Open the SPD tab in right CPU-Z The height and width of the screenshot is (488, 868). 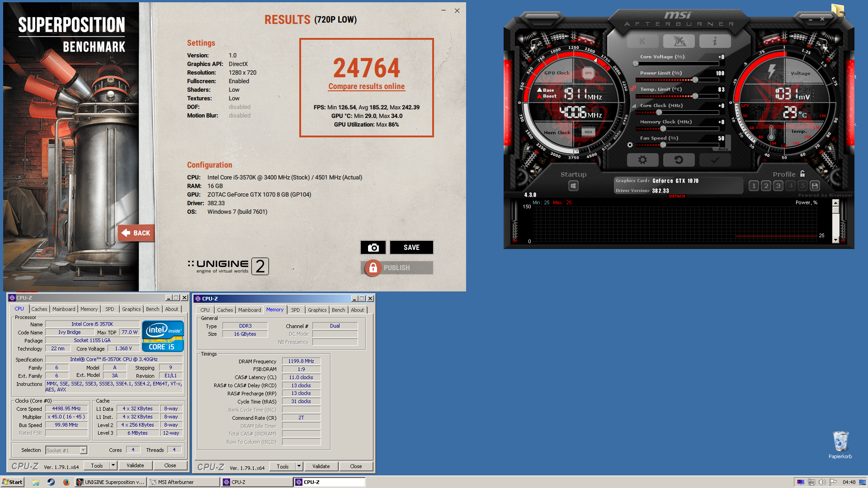click(295, 310)
